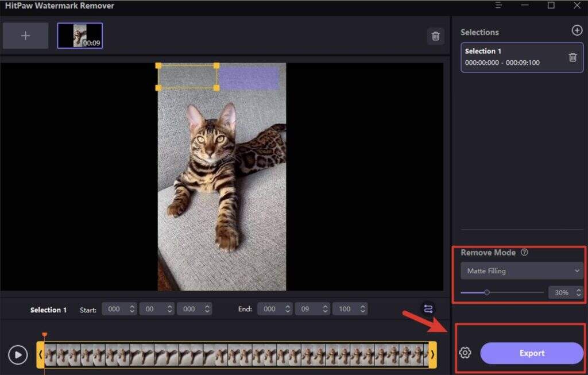Viewport: 588px width, 375px height.
Task: Click the End milliseconds field showing 100
Action: pos(349,309)
